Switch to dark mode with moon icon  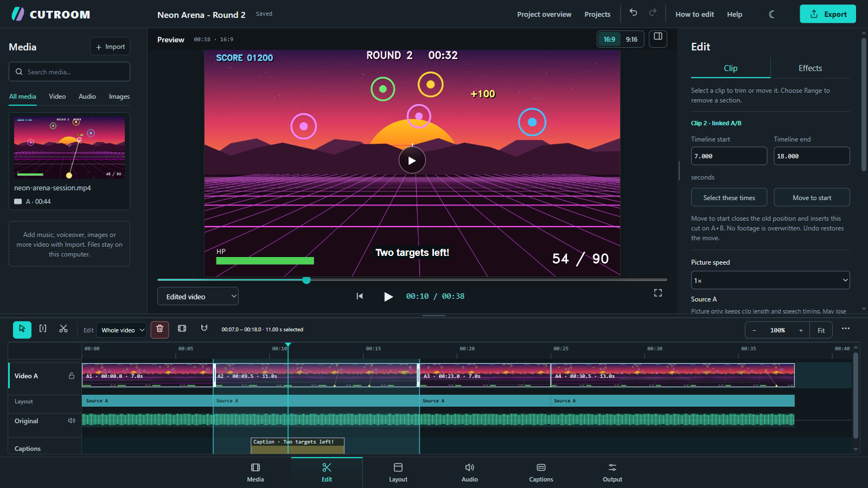[x=772, y=14]
